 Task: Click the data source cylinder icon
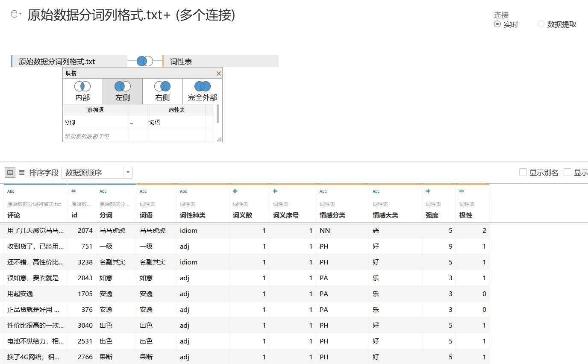click(x=14, y=14)
